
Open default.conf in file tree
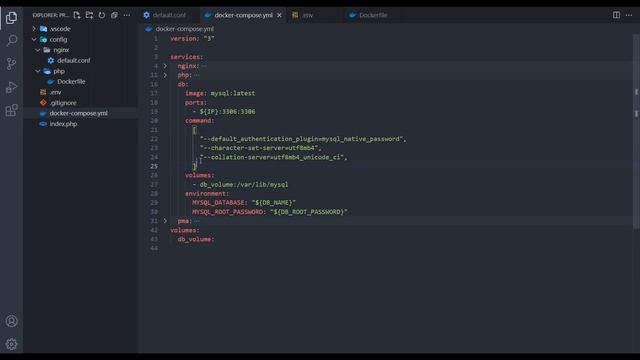73,60
